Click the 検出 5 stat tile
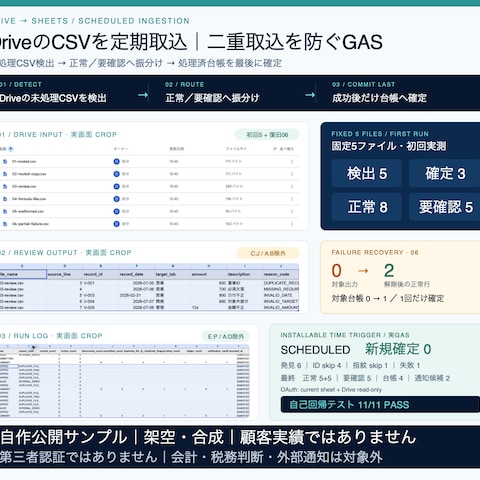 (x=367, y=173)
